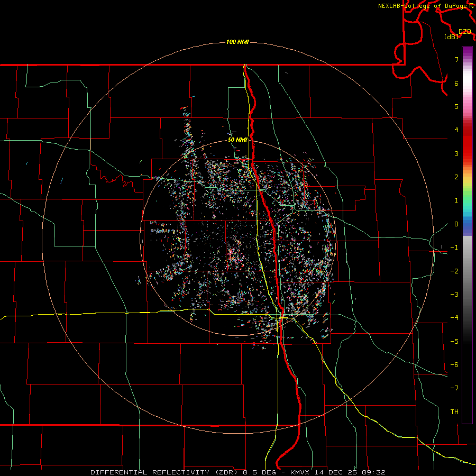Viewport: 476px width, 476px height.
Task: Click the 50 NMI range ring label
Action: click(x=237, y=140)
